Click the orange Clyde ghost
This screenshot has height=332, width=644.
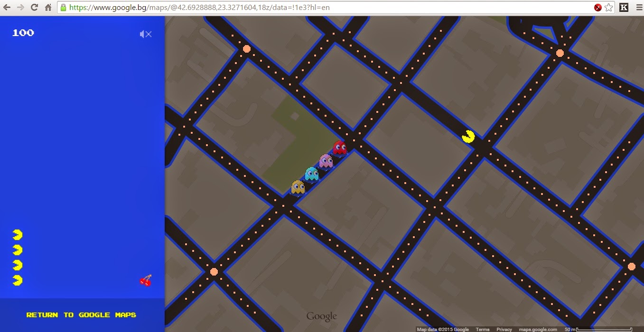298,187
